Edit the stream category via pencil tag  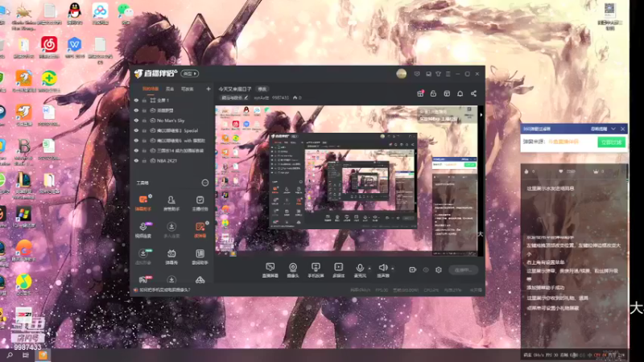coord(234,97)
